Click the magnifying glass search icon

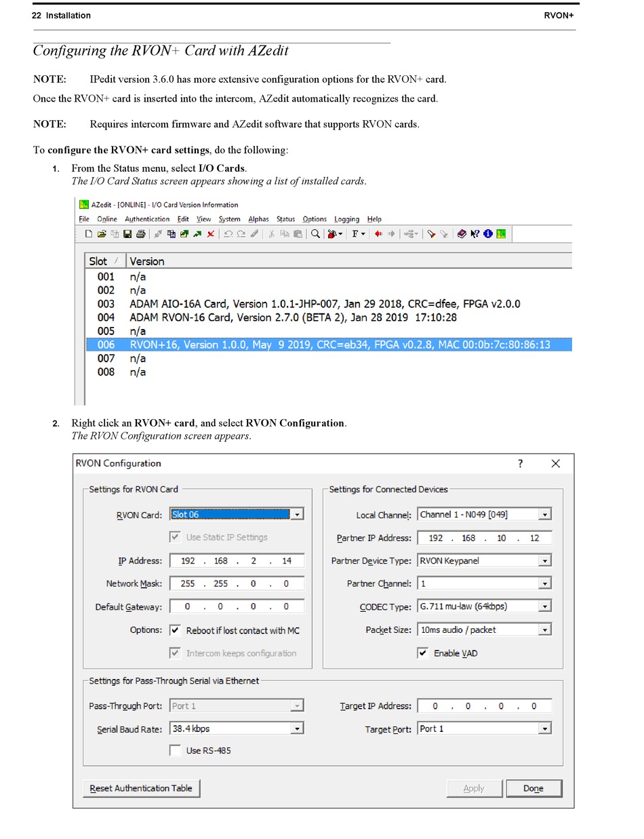pyautogui.click(x=315, y=234)
